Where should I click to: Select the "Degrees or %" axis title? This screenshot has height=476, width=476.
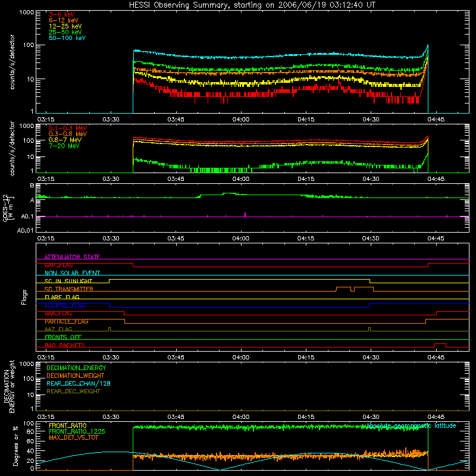pos(15,446)
